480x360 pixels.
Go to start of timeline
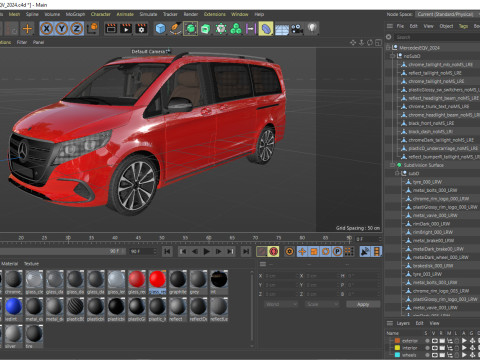(x=167, y=251)
